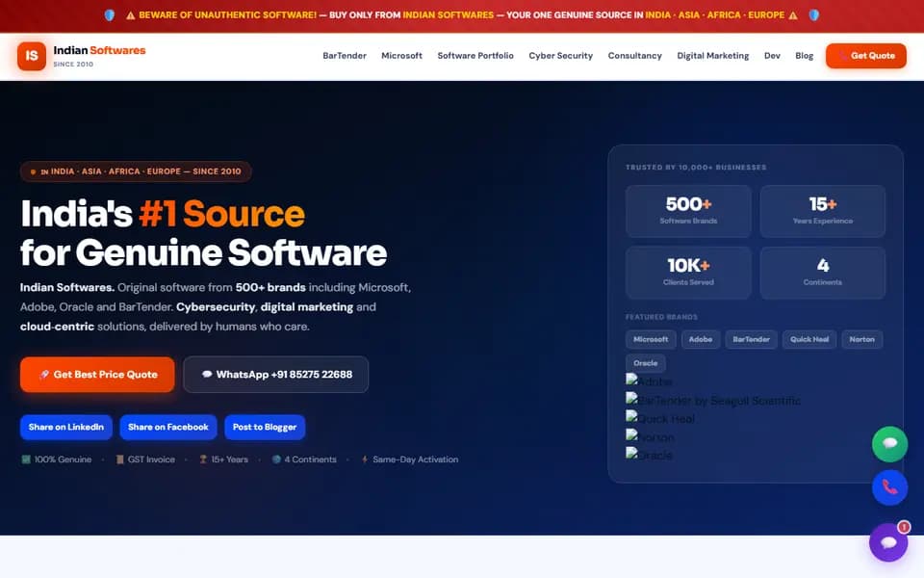
Task: Click the Indian Softwares brand name
Action: [99, 51]
